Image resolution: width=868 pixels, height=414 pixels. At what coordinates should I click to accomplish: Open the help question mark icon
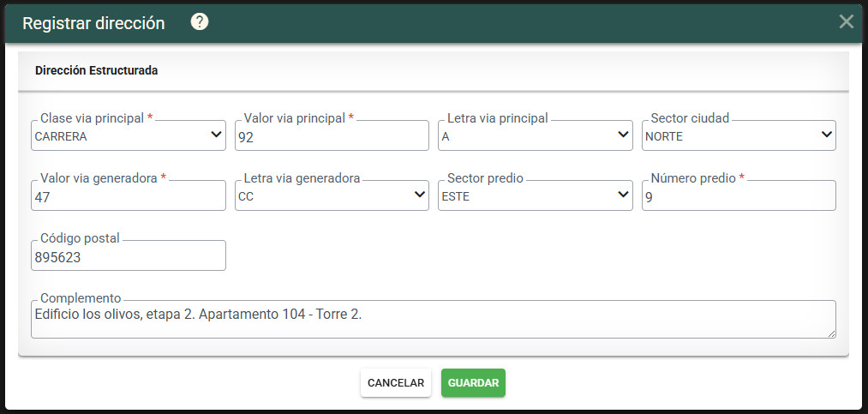point(200,22)
